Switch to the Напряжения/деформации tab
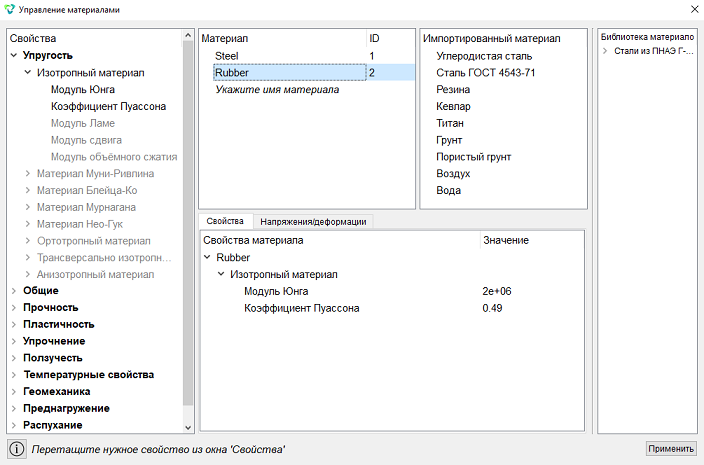The width and height of the screenshot is (704, 465). (313, 222)
